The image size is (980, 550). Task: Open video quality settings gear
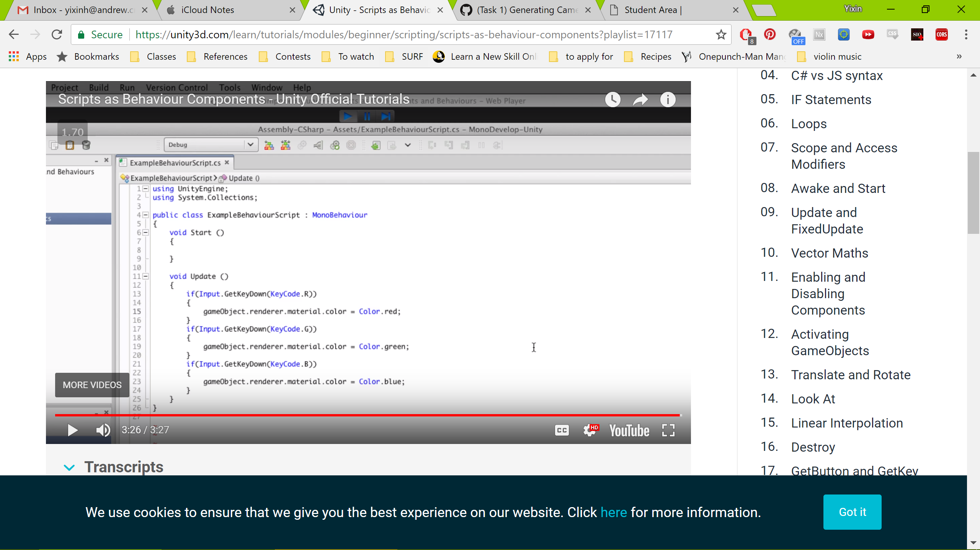[590, 430]
